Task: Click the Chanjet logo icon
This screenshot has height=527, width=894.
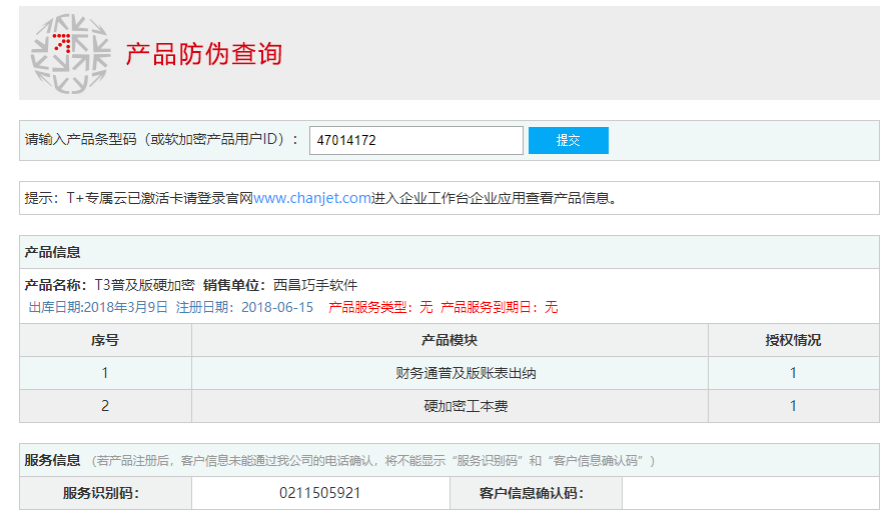Action: click(71, 54)
